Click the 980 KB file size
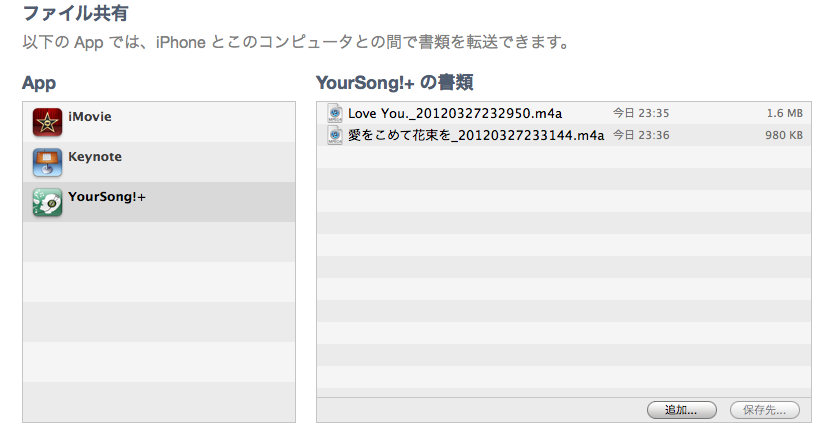Viewport: 838px width, 433px height. [x=783, y=135]
